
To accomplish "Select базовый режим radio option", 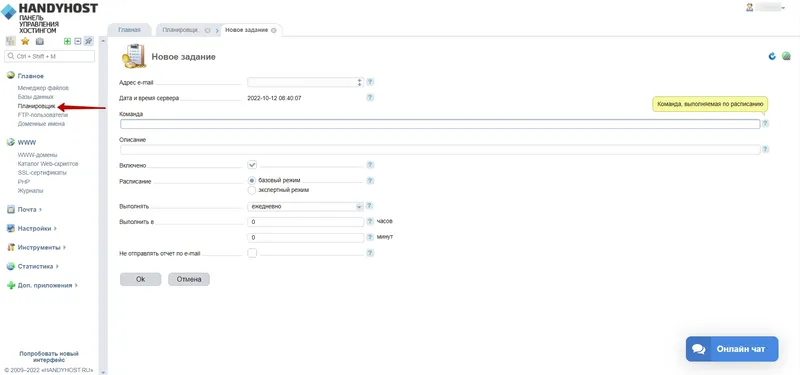I will (x=252, y=181).
